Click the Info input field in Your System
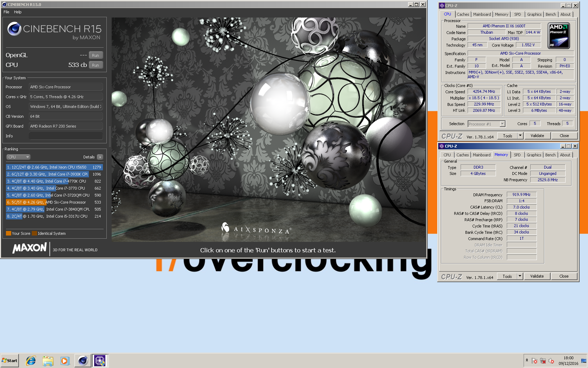The height and width of the screenshot is (368, 588). (65, 136)
